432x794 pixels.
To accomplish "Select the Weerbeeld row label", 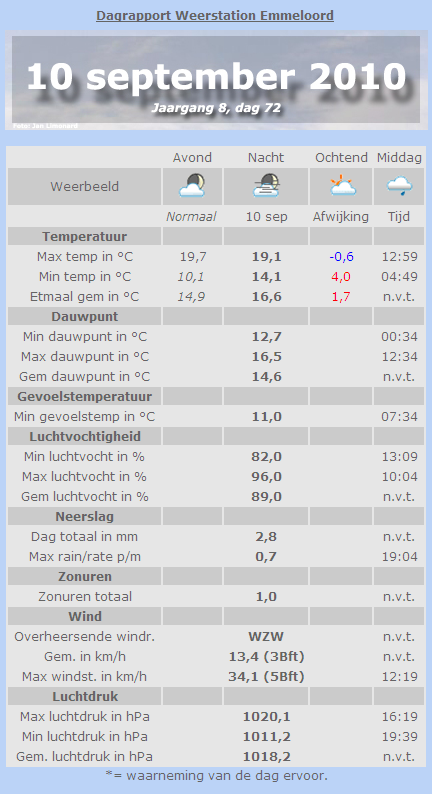I will tap(85, 186).
